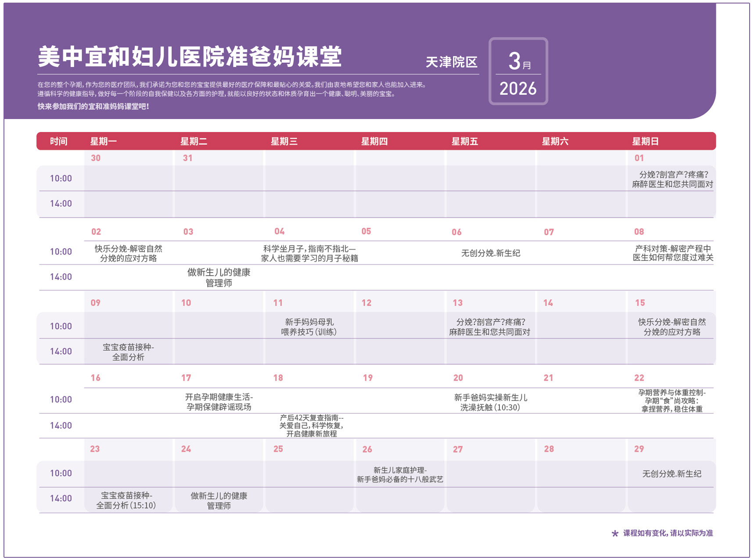Select the 星期日 column header
The height and width of the screenshot is (560, 754).
point(645,141)
